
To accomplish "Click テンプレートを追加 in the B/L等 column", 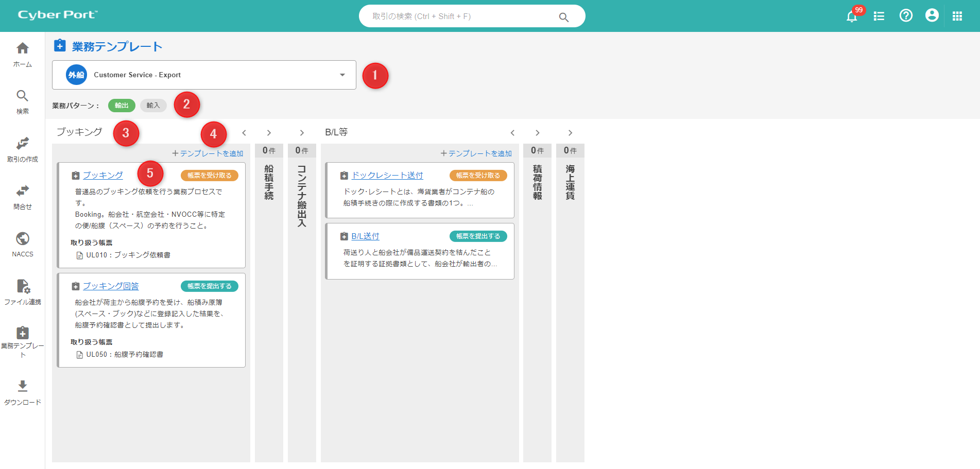I will pyautogui.click(x=476, y=153).
